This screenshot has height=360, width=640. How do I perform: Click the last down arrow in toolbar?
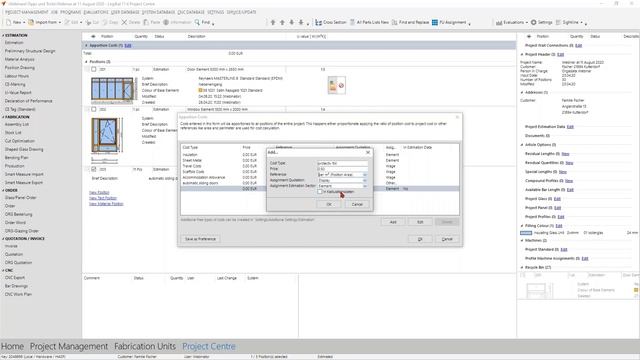pyautogui.click(x=301, y=22)
